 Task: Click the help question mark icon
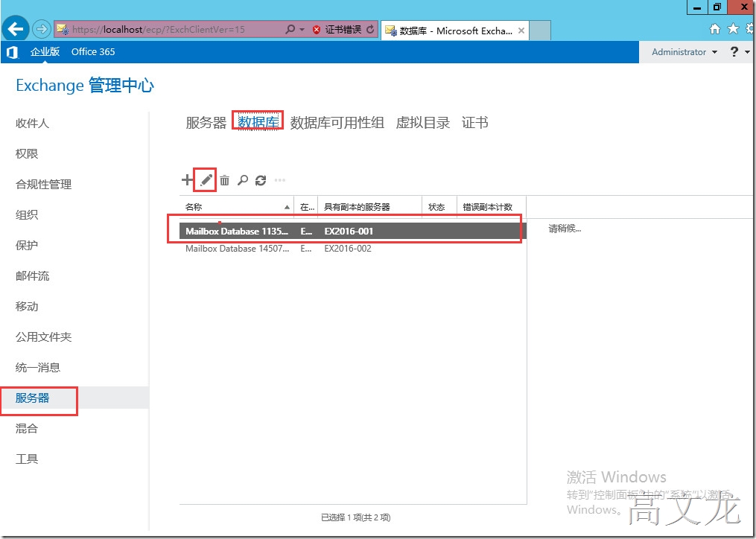(x=734, y=51)
